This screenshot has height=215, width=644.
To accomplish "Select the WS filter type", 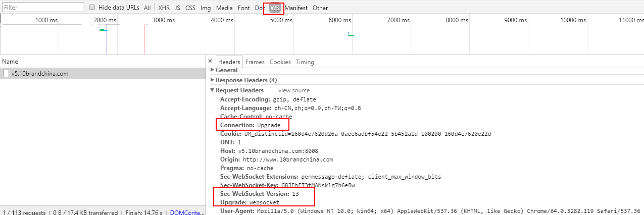I will 274,8.
